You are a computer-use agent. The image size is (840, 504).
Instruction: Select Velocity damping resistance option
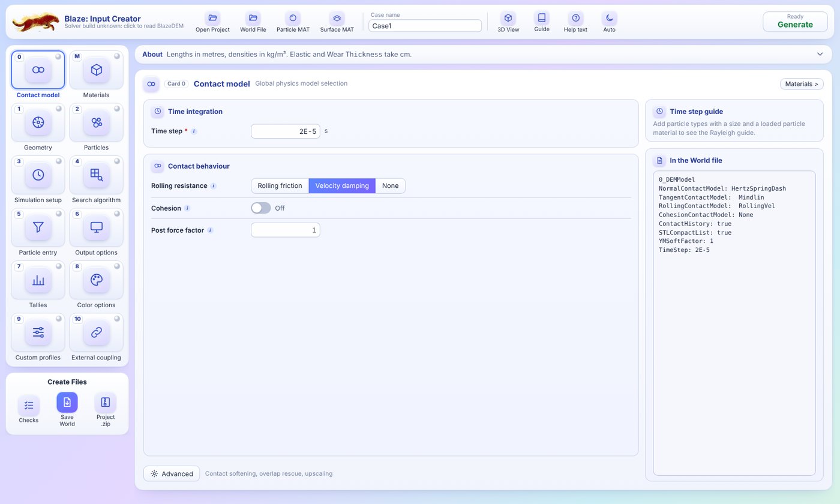click(x=342, y=186)
